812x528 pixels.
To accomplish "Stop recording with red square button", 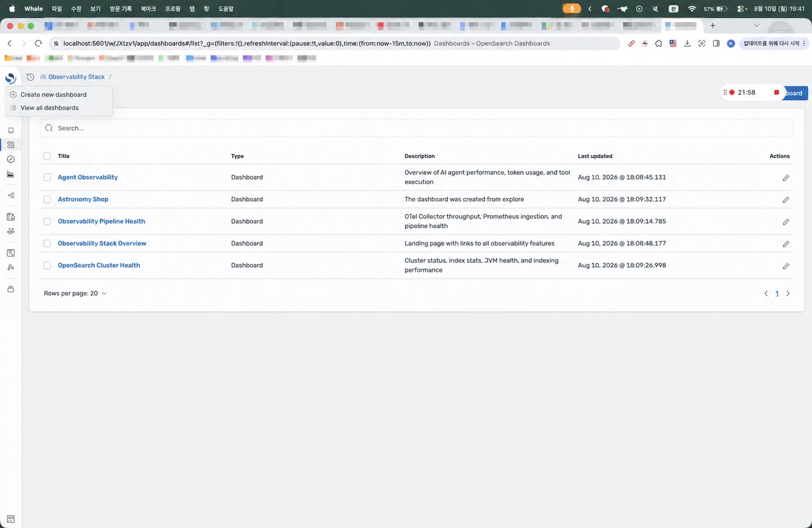I will point(776,92).
